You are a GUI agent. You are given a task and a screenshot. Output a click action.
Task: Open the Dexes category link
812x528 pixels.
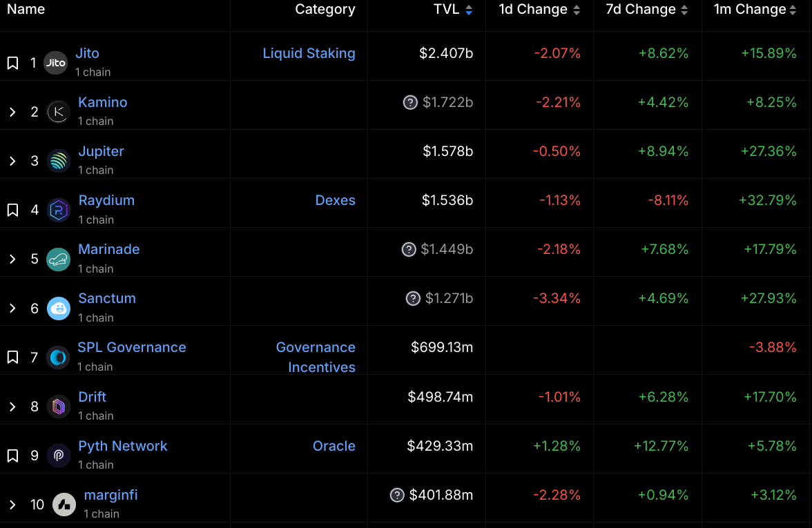pos(335,200)
